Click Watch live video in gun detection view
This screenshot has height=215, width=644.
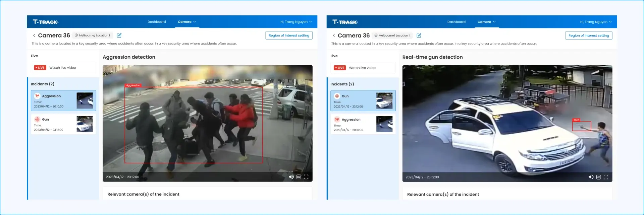(x=362, y=68)
